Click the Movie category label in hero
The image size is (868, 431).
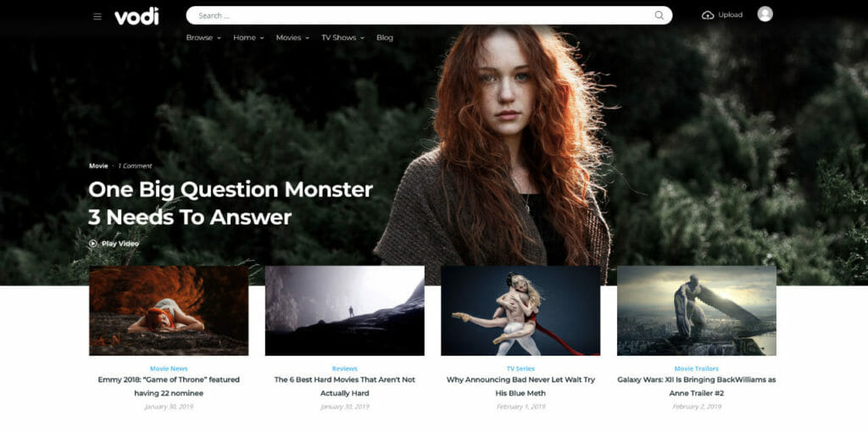tap(98, 166)
